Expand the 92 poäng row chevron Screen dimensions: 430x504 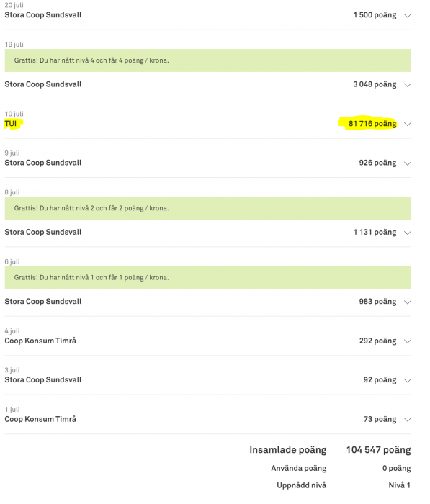click(408, 381)
